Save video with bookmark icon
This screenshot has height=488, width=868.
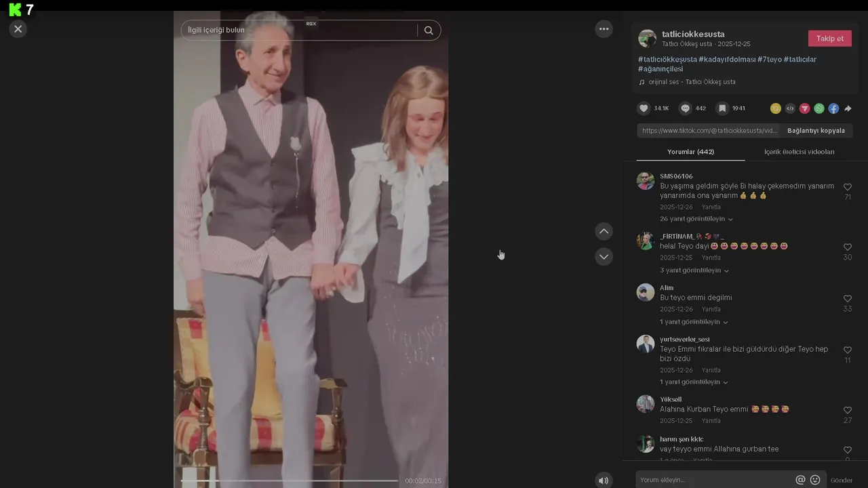(x=722, y=108)
